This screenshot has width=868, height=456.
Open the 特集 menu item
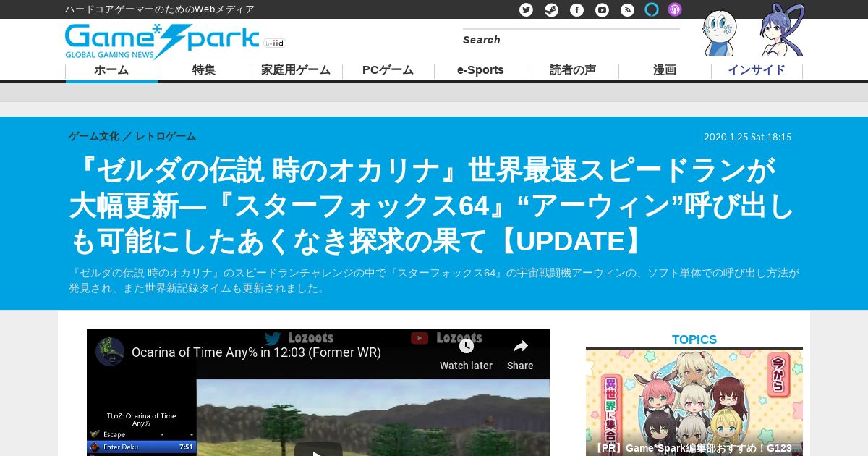point(204,70)
